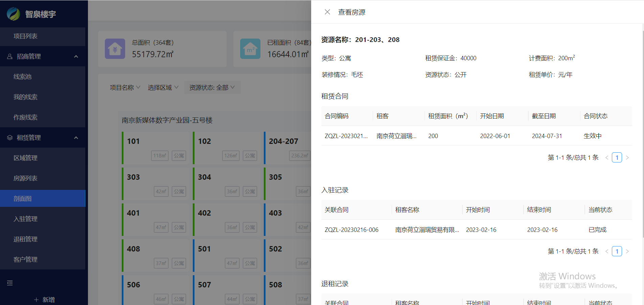Open the 资源状态: 全部 dropdown

point(212,88)
